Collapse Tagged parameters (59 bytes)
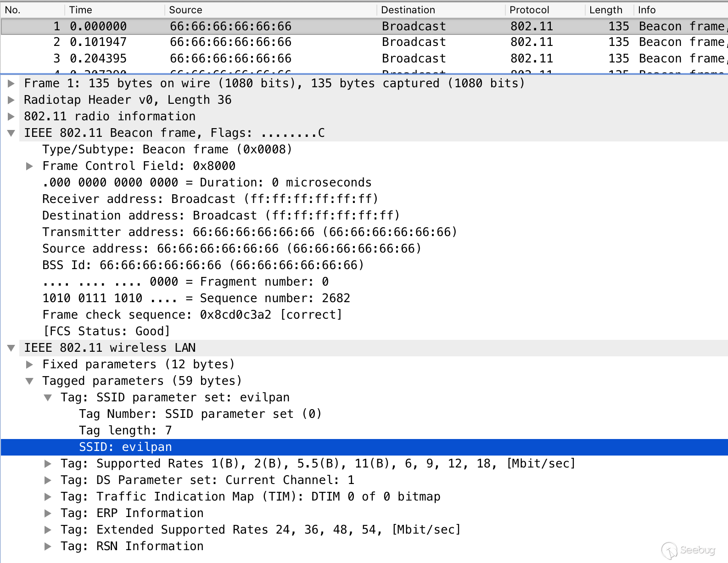 click(x=29, y=381)
